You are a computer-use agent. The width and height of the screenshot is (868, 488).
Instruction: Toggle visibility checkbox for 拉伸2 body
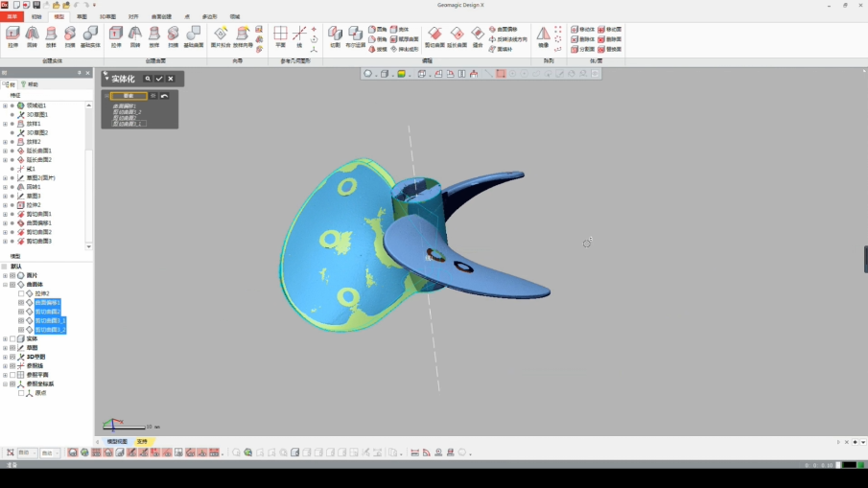(x=21, y=293)
